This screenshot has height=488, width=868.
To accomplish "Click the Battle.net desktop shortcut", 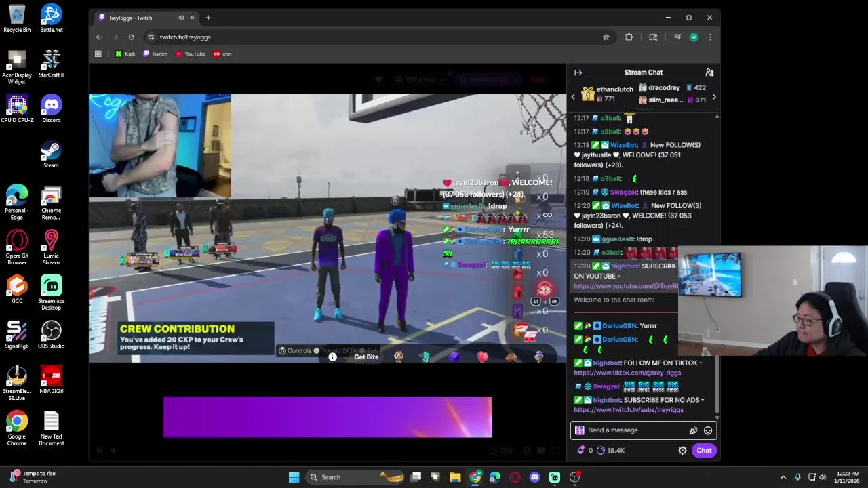I will (51, 18).
